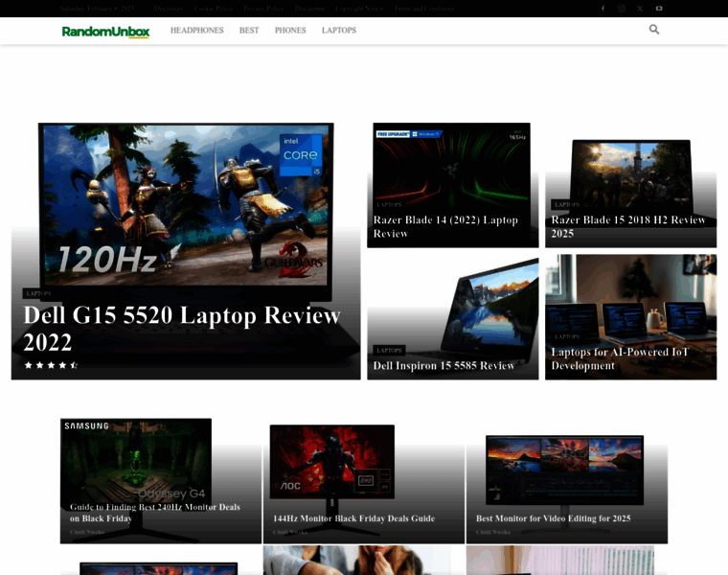This screenshot has width=728, height=575.
Task: Click Laptops tag on Razer Blade 14 card
Action: (389, 205)
